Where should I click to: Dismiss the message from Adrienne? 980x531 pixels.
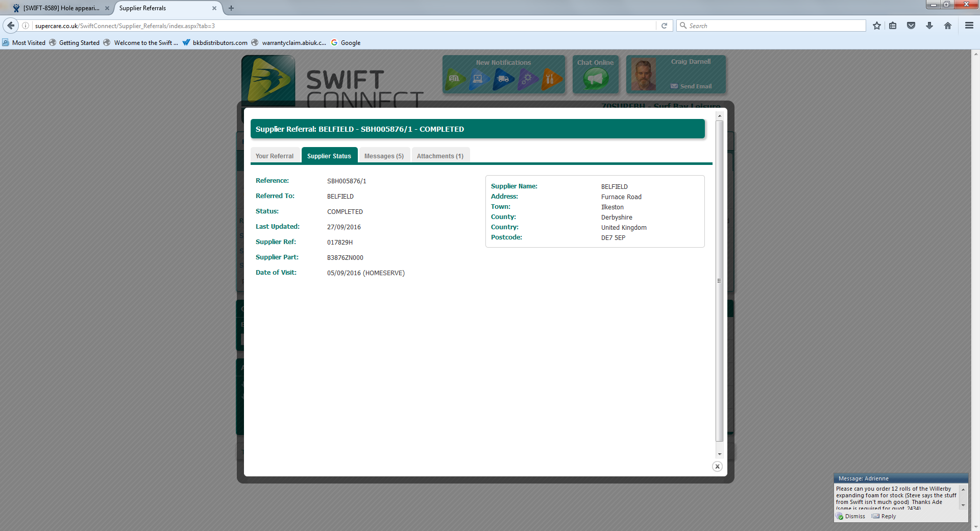coord(851,516)
